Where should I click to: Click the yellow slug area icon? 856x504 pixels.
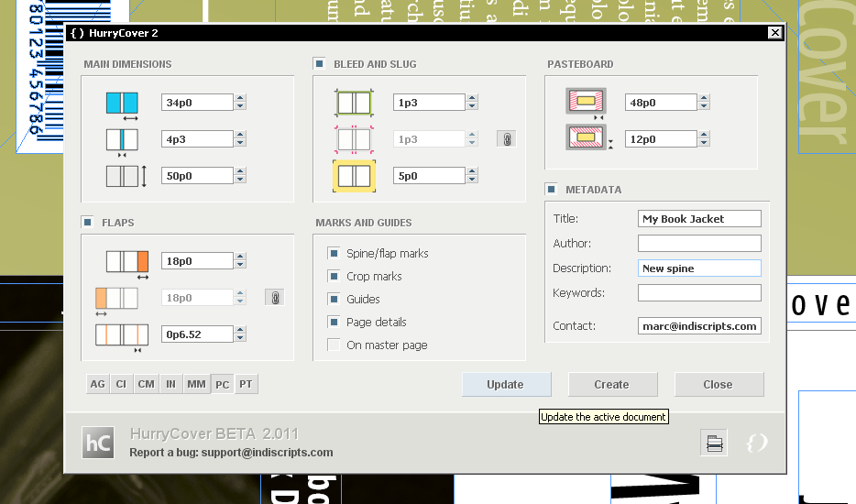[x=354, y=176]
